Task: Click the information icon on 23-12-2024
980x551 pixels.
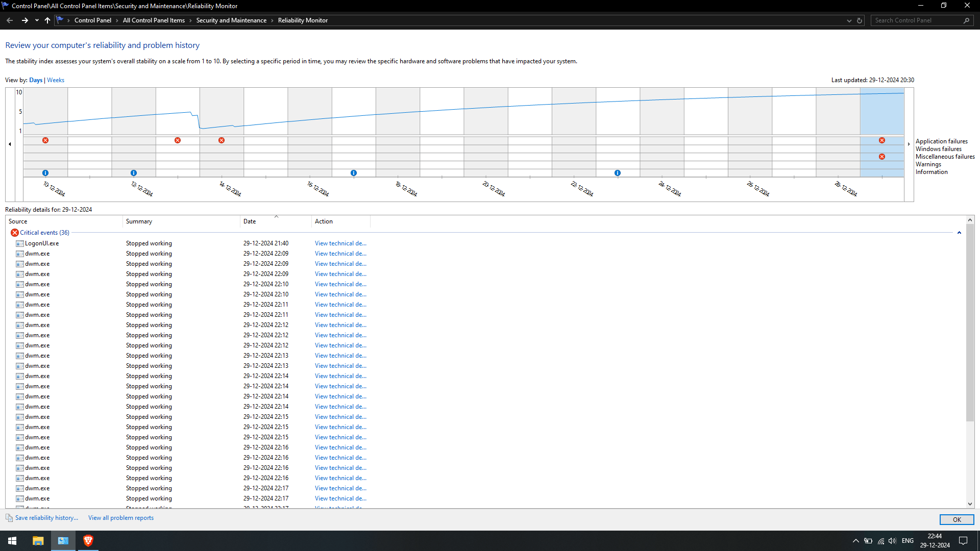Action: (x=618, y=173)
